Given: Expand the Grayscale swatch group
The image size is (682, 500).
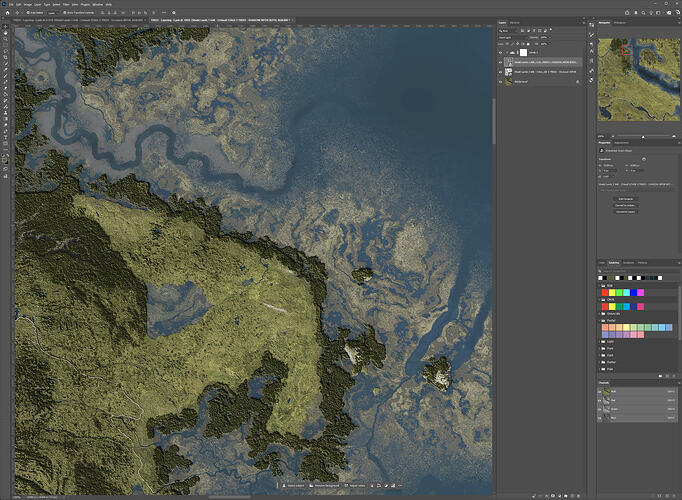Looking at the screenshot, I should coord(600,313).
